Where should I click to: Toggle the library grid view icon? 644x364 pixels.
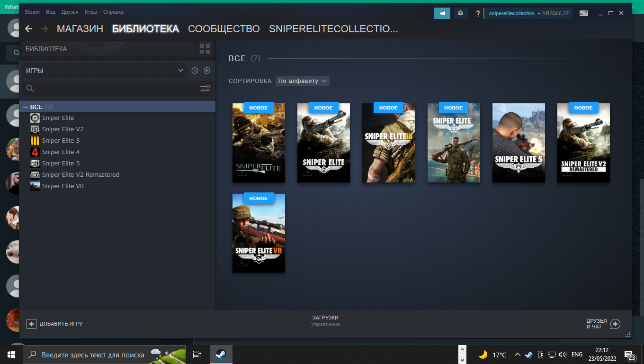tap(205, 48)
